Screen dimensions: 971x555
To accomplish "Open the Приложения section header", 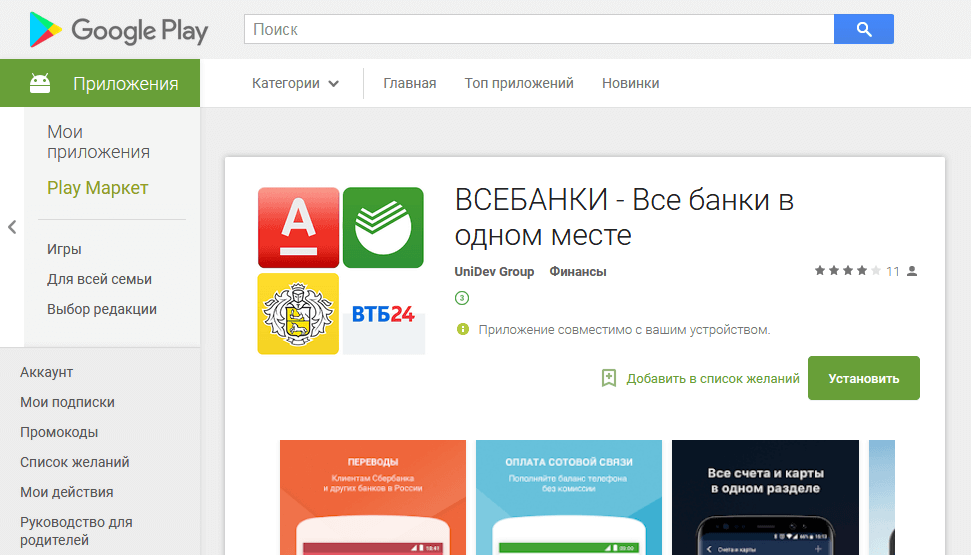I will point(100,83).
